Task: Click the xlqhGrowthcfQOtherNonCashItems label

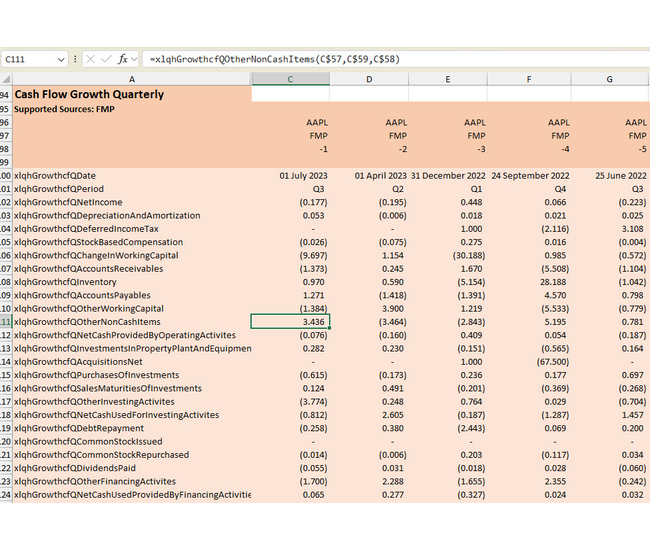Action: pos(87,322)
